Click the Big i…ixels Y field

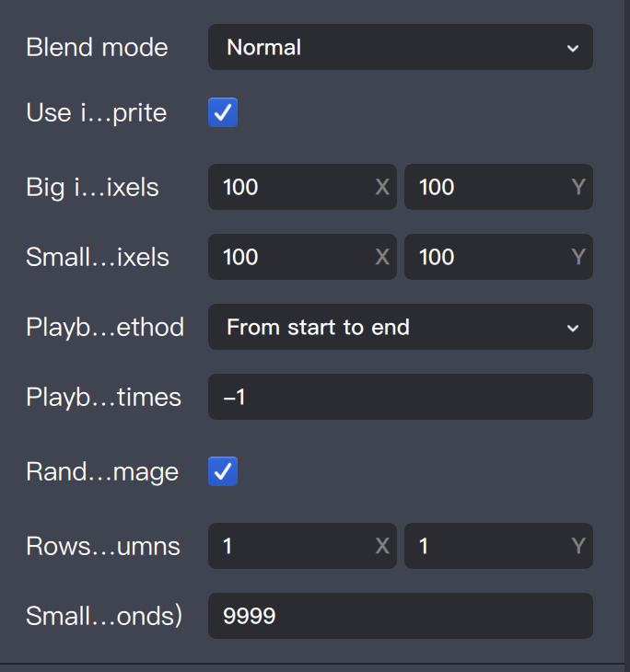[x=490, y=187]
